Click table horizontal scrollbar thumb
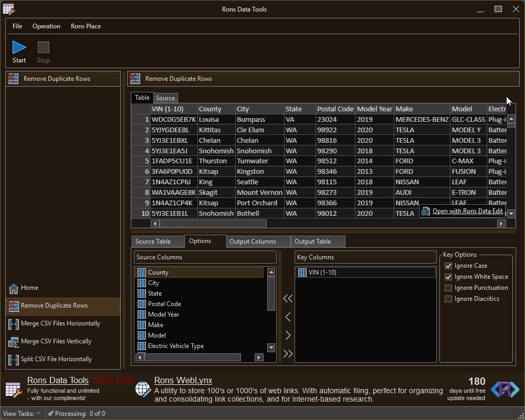The height and width of the screenshot is (420, 525). (x=213, y=224)
